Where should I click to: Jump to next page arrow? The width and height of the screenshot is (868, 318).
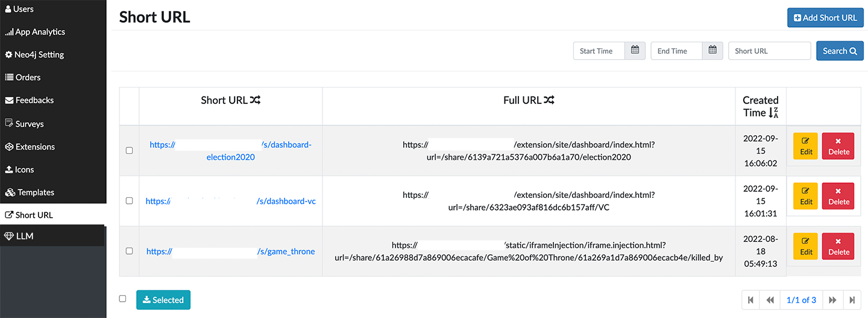tap(832, 300)
